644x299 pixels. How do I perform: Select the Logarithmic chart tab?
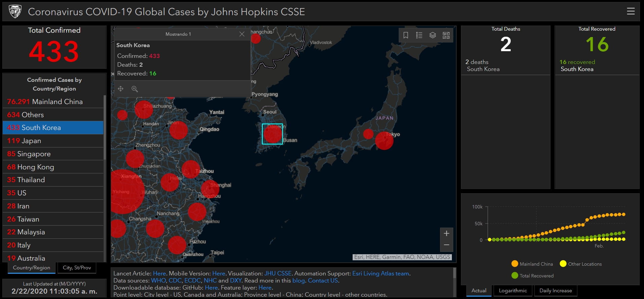click(x=513, y=291)
